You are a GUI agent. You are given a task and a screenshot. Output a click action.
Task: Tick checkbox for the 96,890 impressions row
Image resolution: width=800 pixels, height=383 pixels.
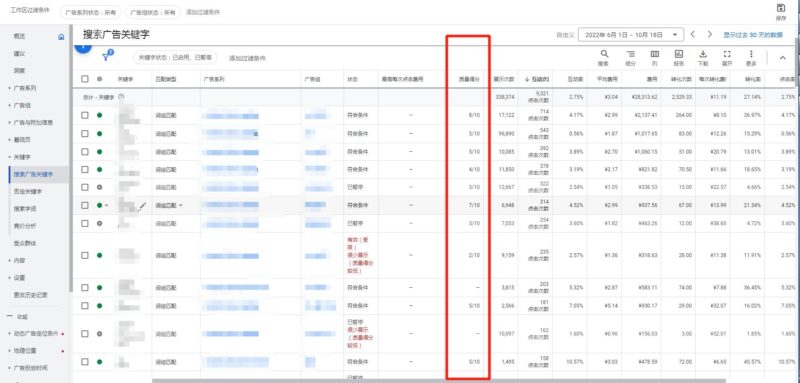[85, 134]
